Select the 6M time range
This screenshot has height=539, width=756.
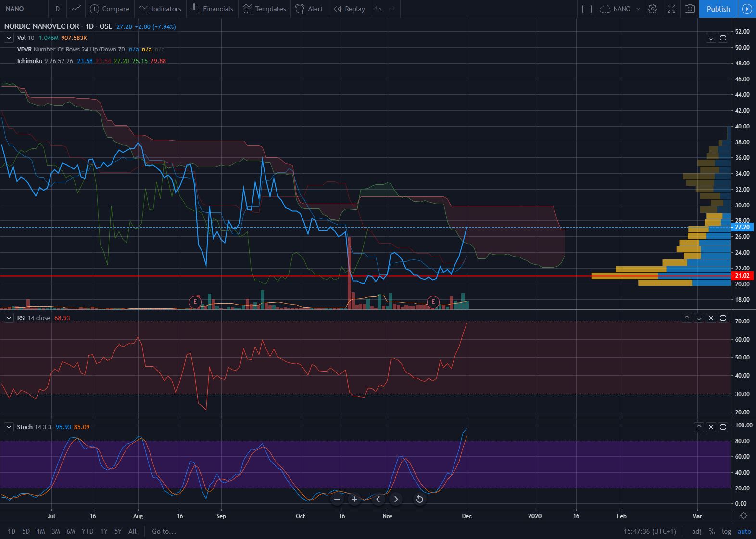71,531
